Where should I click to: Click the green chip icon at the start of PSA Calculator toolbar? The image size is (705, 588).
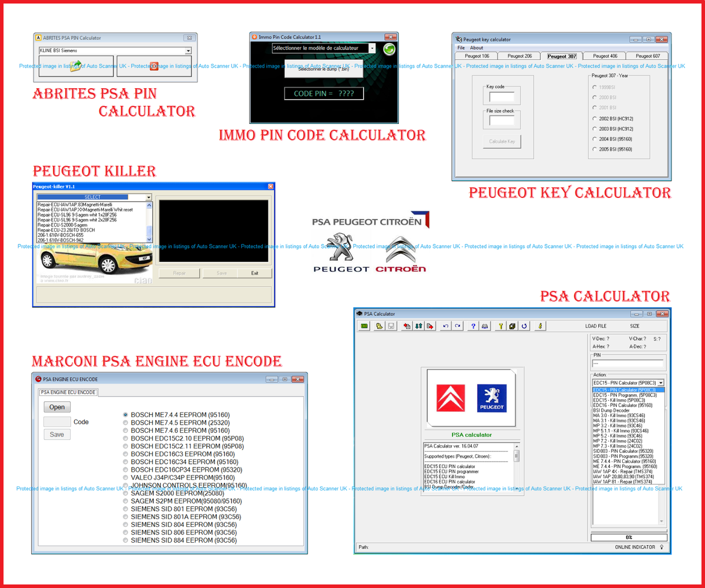(x=365, y=326)
